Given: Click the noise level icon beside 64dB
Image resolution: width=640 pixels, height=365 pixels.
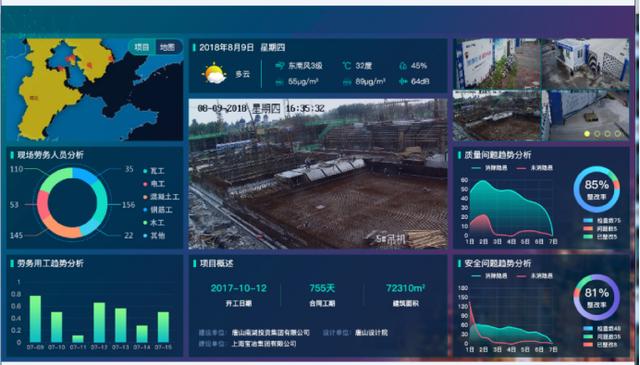Looking at the screenshot, I should [403, 82].
